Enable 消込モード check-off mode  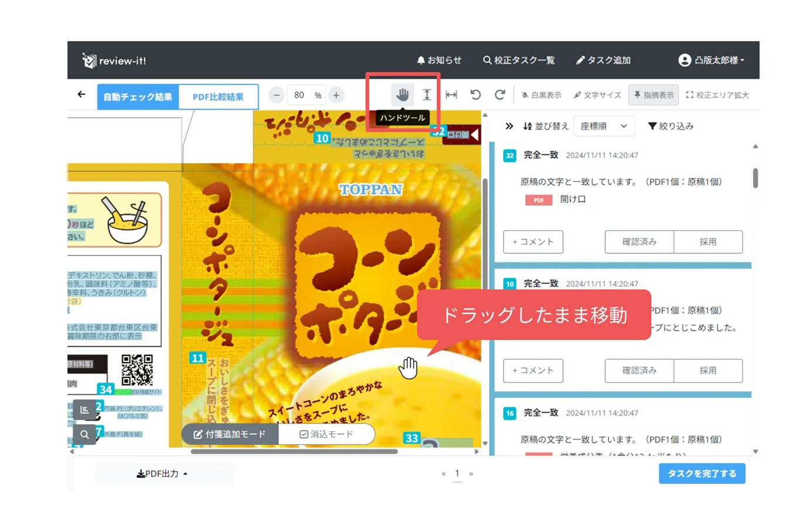tap(326, 434)
